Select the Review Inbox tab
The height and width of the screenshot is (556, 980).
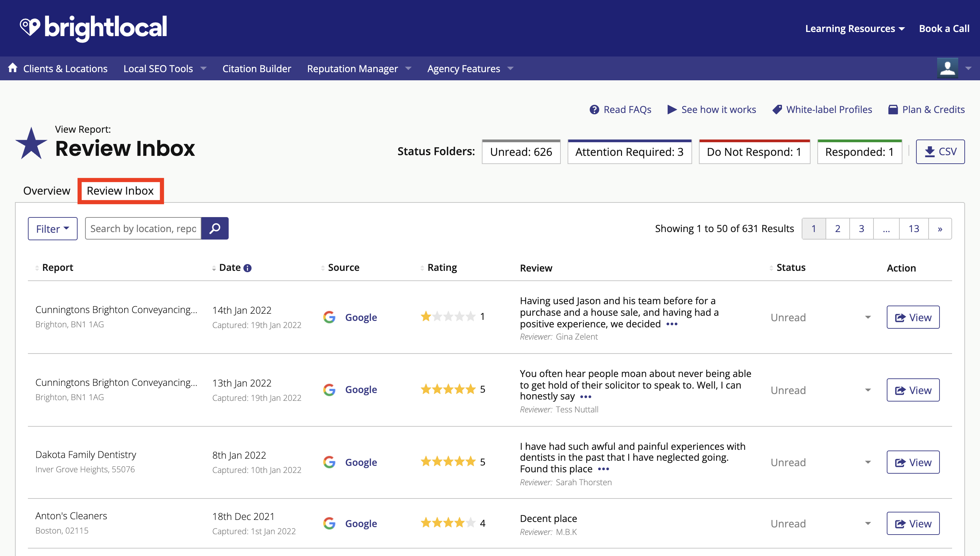point(120,191)
